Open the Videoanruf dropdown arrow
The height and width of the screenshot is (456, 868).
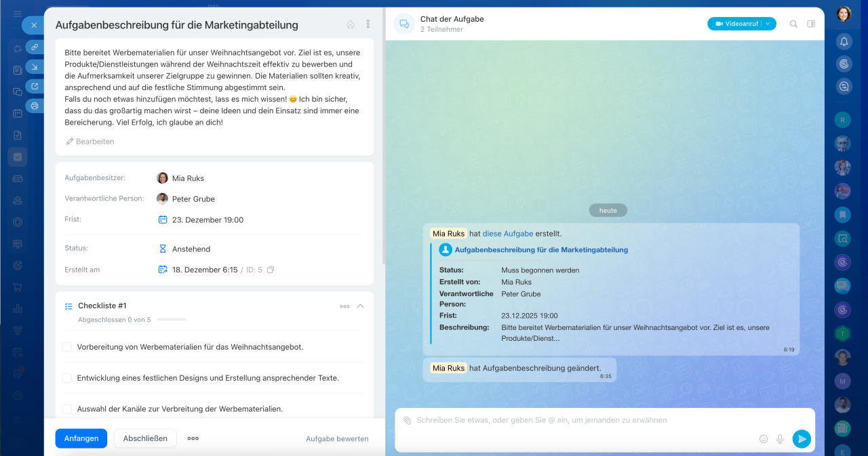[x=768, y=24]
